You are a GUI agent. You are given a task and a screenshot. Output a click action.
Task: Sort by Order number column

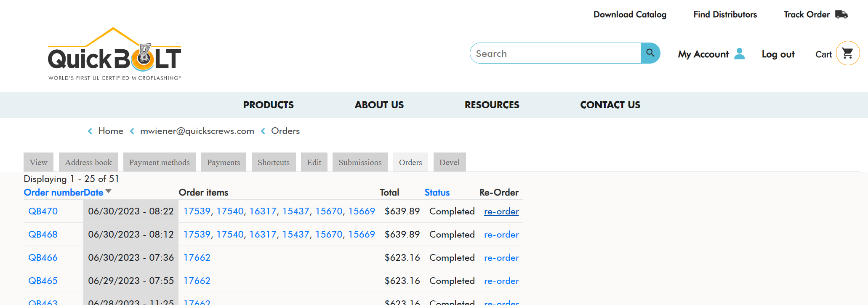click(x=53, y=193)
